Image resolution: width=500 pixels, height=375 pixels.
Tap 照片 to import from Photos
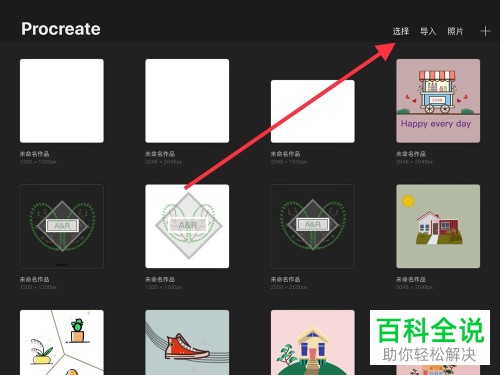455,31
